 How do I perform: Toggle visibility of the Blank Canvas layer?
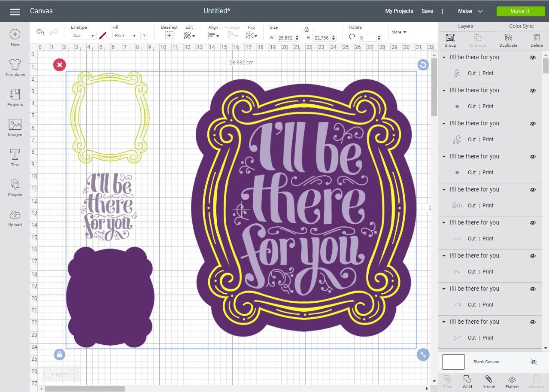pyautogui.click(x=532, y=362)
